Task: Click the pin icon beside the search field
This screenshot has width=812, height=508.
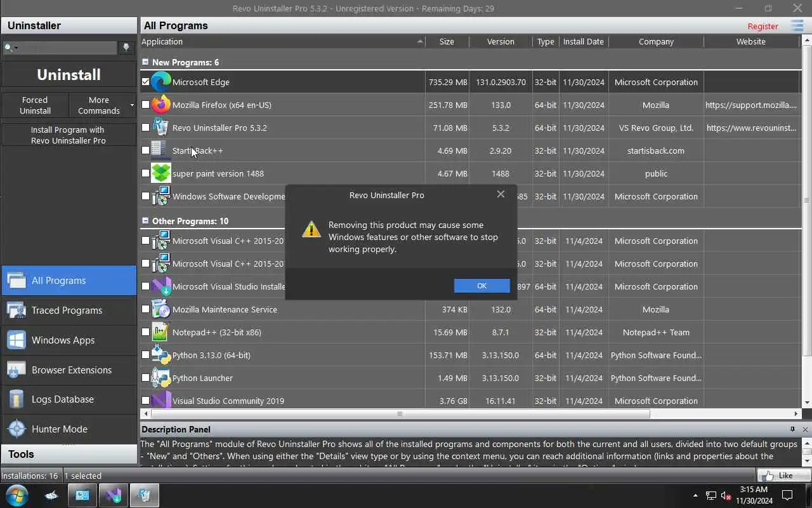Action: [x=126, y=48]
